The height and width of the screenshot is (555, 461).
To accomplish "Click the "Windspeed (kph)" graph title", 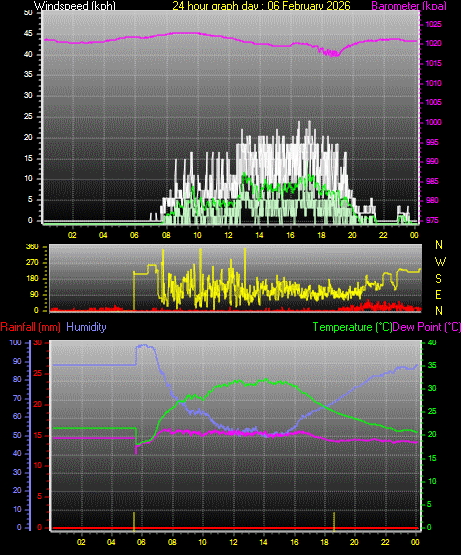I will coord(75,5).
